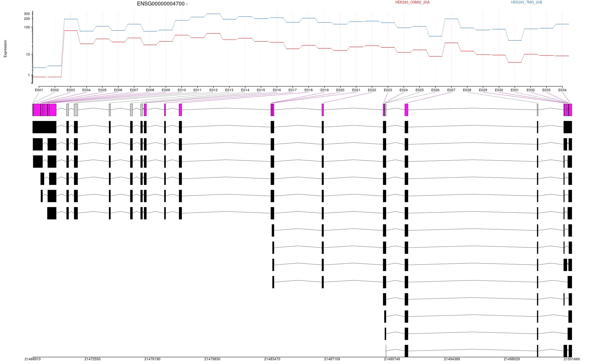Click the y-axis tick value 10
The height and width of the screenshot is (364, 599).
pyautogui.click(x=28, y=54)
